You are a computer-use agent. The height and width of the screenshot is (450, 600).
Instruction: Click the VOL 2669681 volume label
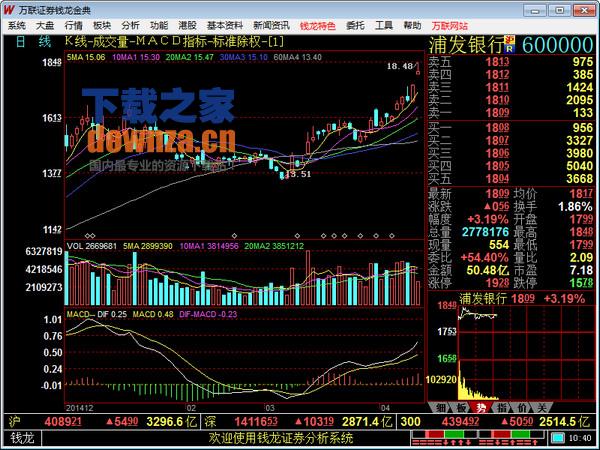click(x=91, y=246)
